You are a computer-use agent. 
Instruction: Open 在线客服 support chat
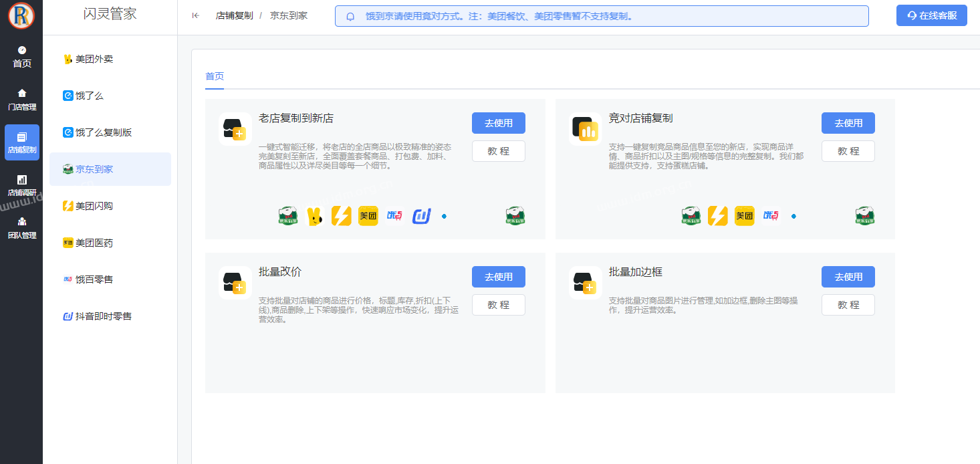932,15
